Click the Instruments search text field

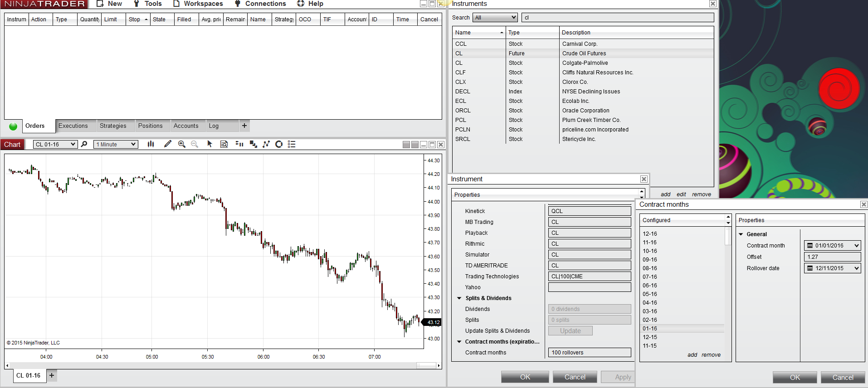point(618,18)
